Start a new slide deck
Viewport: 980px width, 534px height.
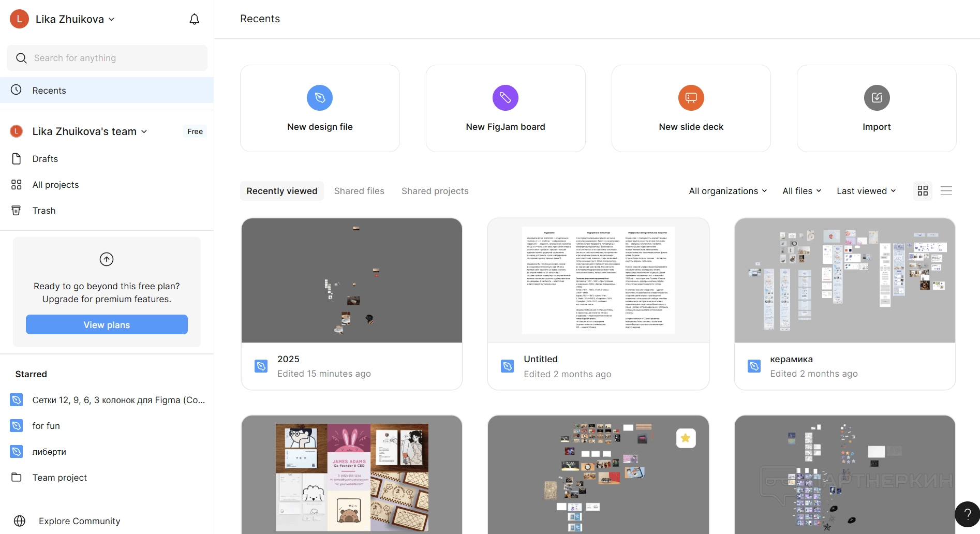tap(691, 109)
